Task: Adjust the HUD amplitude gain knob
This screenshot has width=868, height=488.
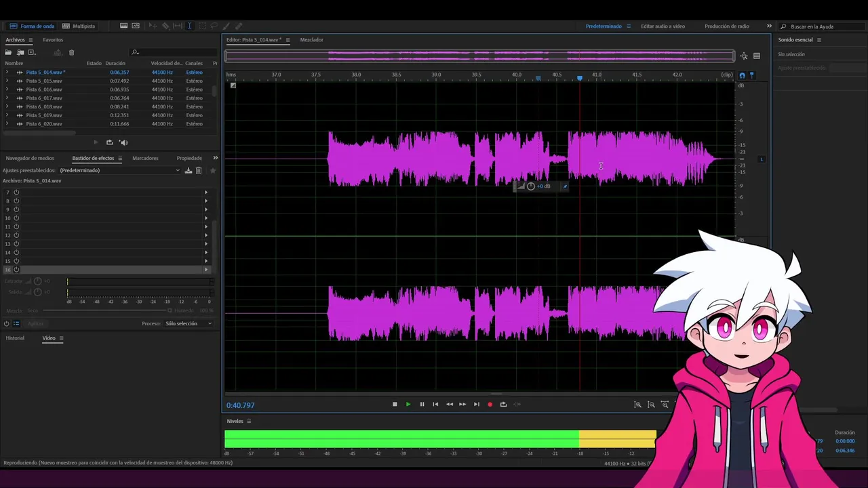Action: click(531, 186)
